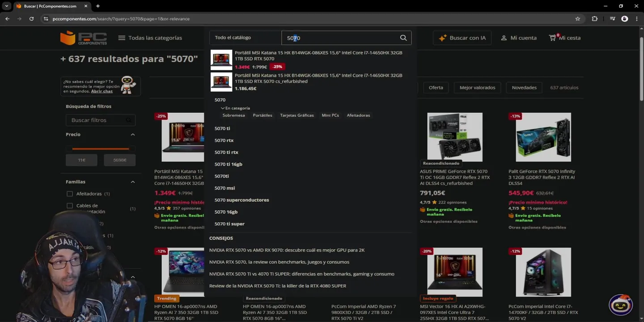Open the PcCom Imperial i7-14700KF tower image
Screen dimensions: 644x322
pyautogui.click(x=543, y=272)
